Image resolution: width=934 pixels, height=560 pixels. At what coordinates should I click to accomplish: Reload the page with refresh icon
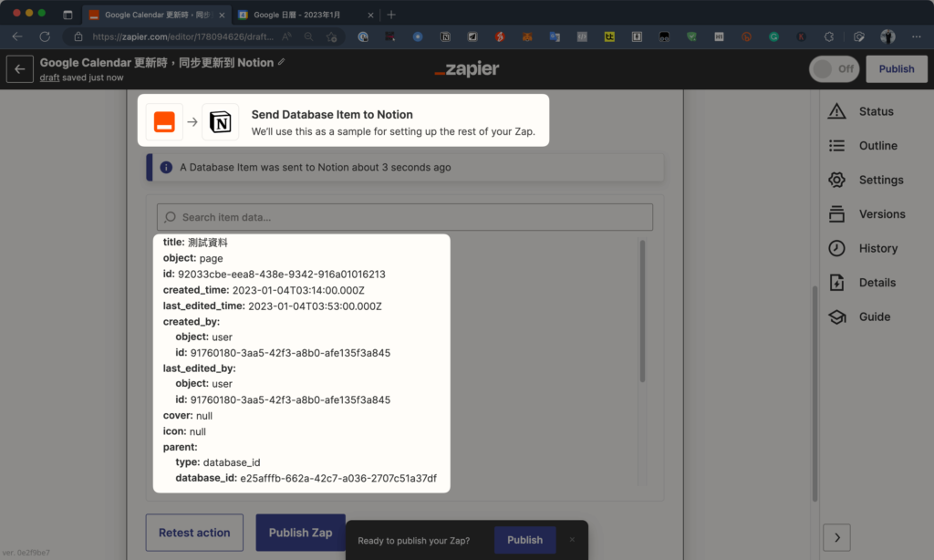click(x=45, y=36)
